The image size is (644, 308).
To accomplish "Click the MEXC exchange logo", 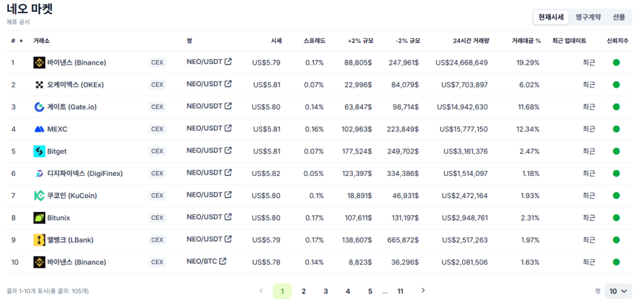I will click(x=39, y=129).
